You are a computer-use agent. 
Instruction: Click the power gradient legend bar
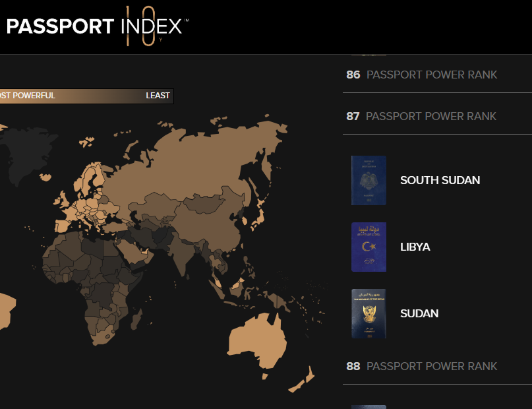pos(86,96)
